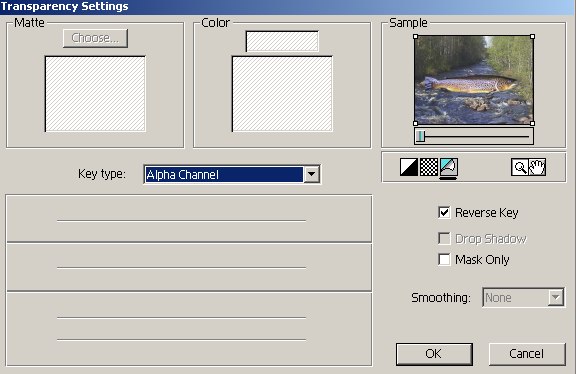Enable the Mask Only checkbox

444,259
